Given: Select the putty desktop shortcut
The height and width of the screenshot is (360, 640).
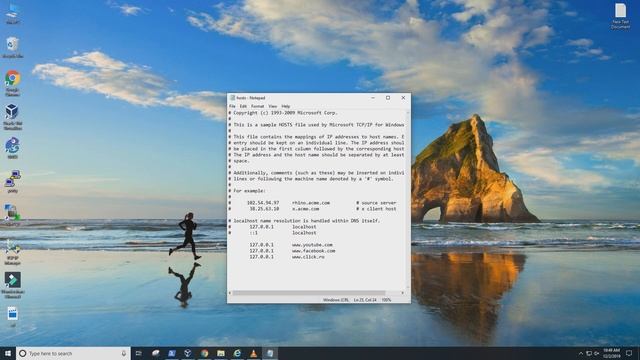Looking at the screenshot, I should (x=12, y=182).
